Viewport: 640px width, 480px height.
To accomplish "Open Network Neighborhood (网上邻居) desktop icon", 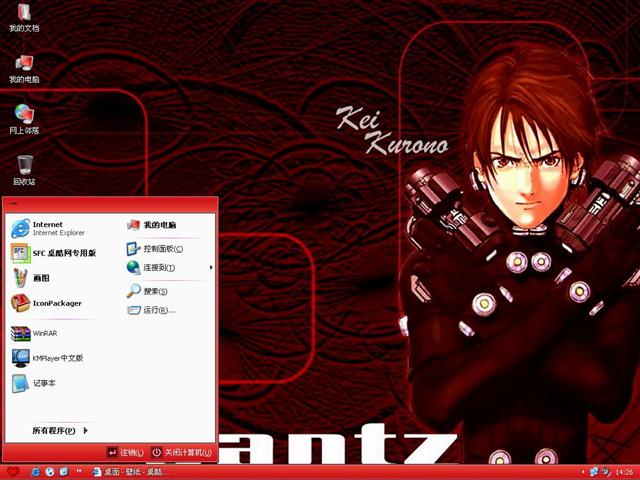I will pyautogui.click(x=23, y=117).
